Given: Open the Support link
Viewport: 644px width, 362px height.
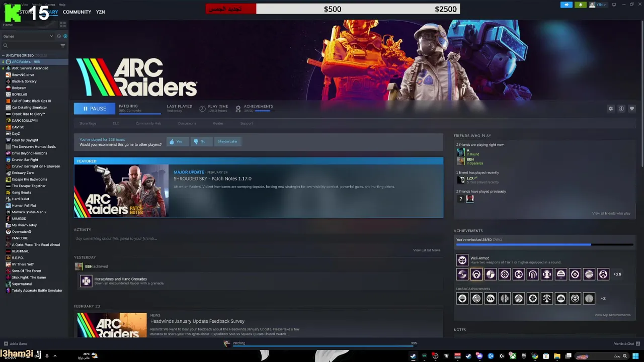Looking at the screenshot, I should point(247,123).
